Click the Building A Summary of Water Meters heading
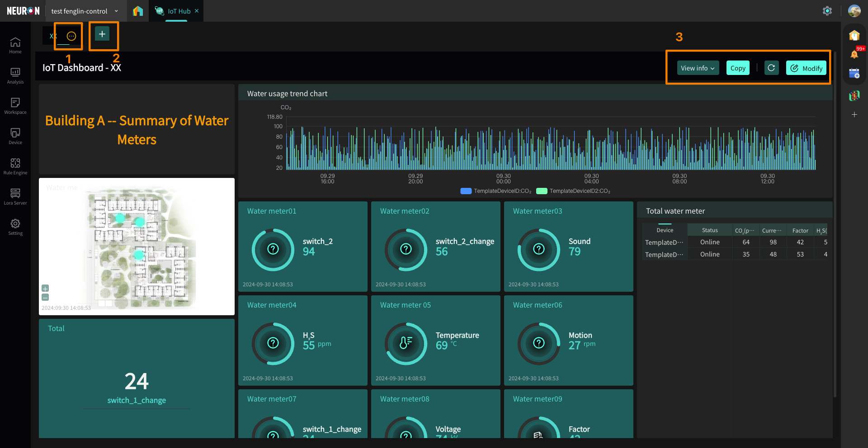Screen dimensions: 868x448 (137, 130)
